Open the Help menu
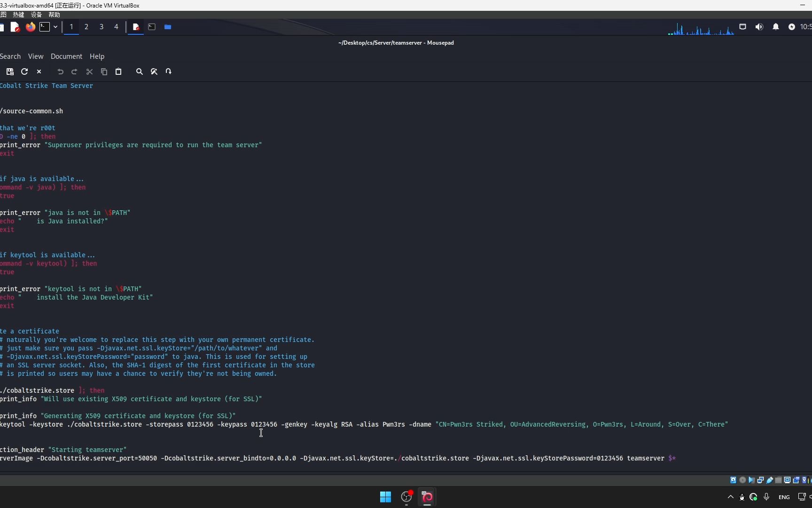Image resolution: width=812 pixels, height=508 pixels. [97, 56]
